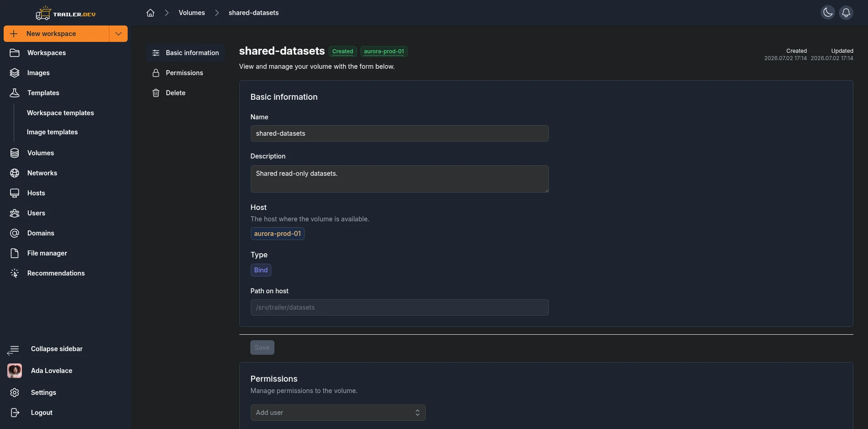Click the Updated timestamp 2026.07.02 17:14
The height and width of the screenshot is (429, 868).
click(832, 58)
